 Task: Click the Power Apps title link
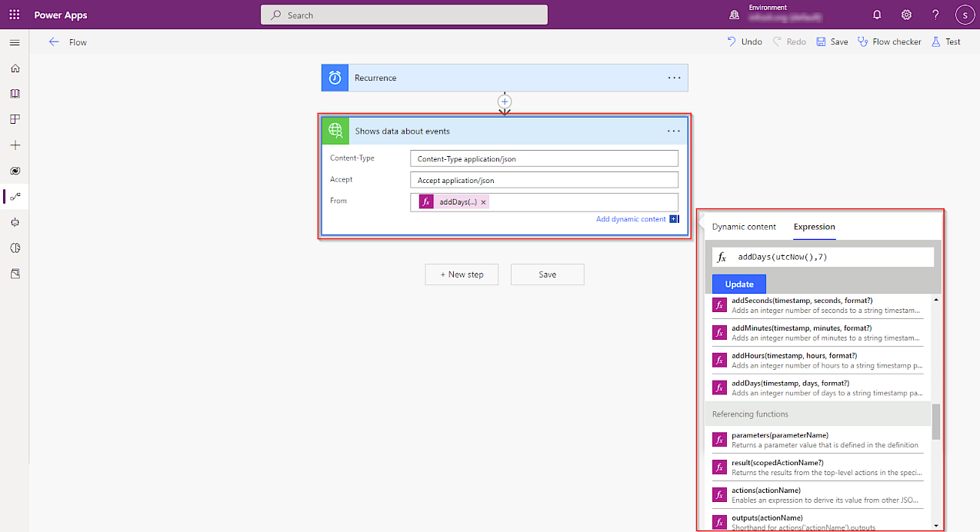point(61,15)
